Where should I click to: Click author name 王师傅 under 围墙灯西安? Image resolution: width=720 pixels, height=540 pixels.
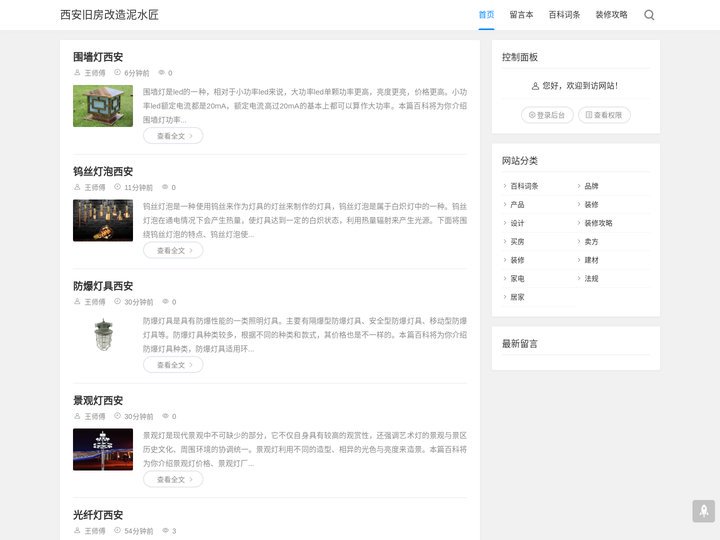95,73
